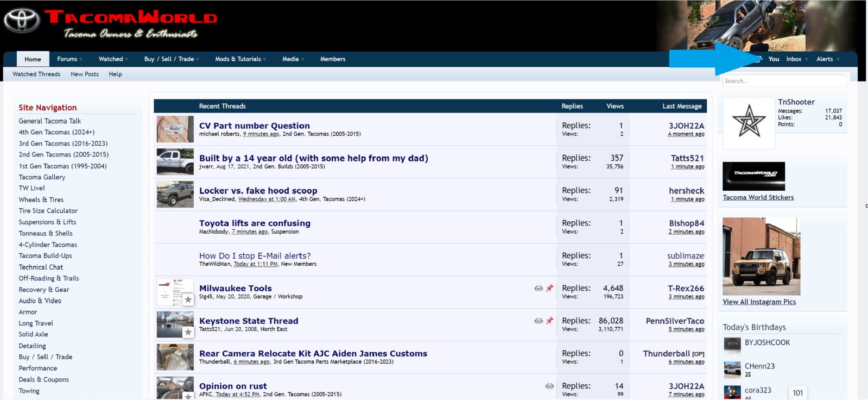
Task: Click the Instagram truck photo
Action: 761,257
